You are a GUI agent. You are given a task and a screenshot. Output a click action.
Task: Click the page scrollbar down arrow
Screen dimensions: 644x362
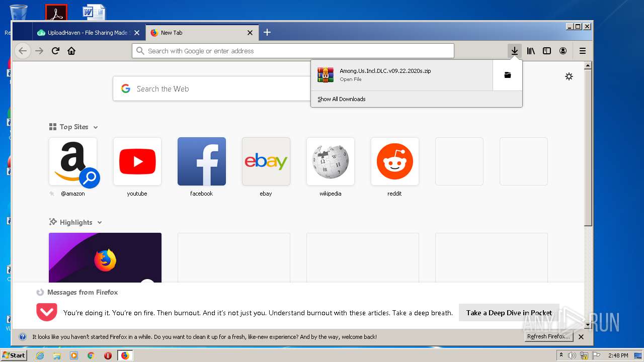(x=588, y=325)
